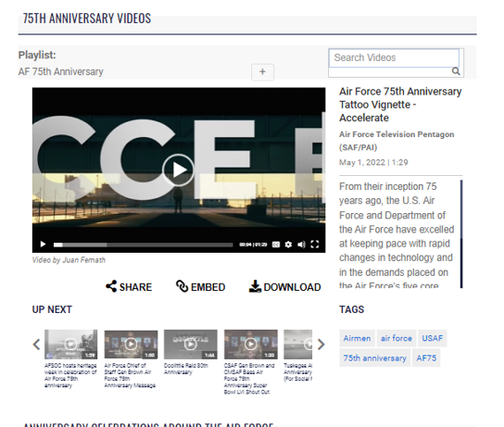Enter fullscreen mode for the video

click(x=315, y=245)
